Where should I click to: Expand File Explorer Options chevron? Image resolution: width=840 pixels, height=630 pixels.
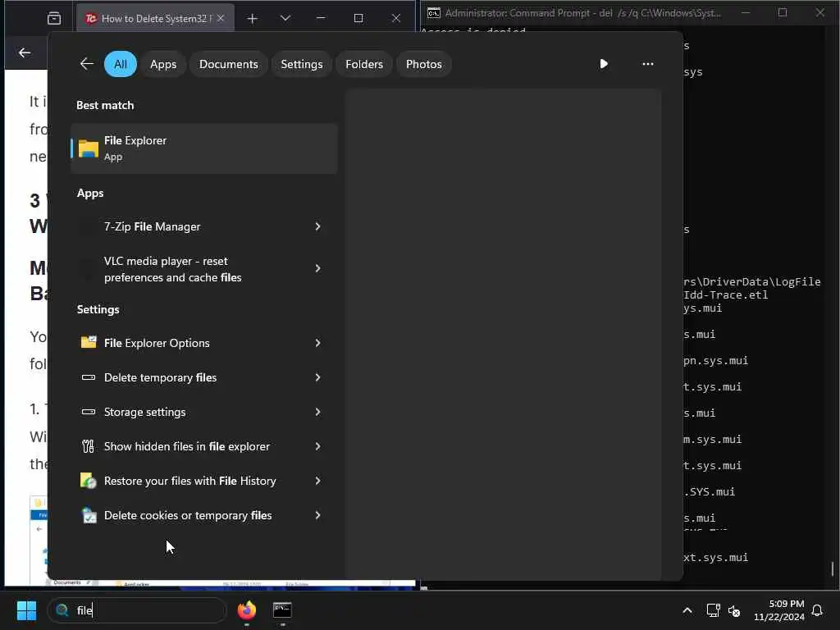[x=317, y=343]
